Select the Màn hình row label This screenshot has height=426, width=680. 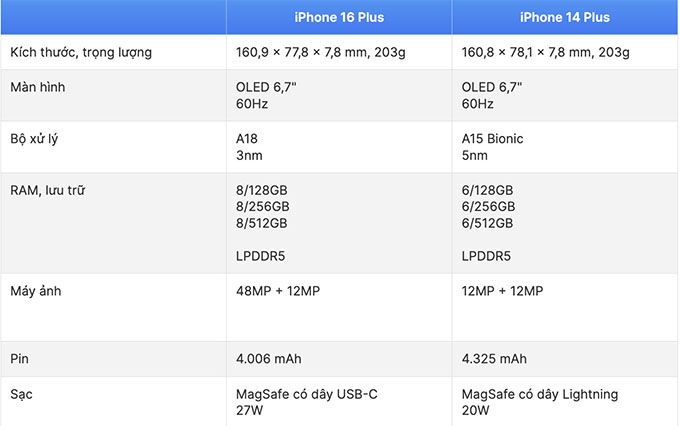click(x=38, y=87)
